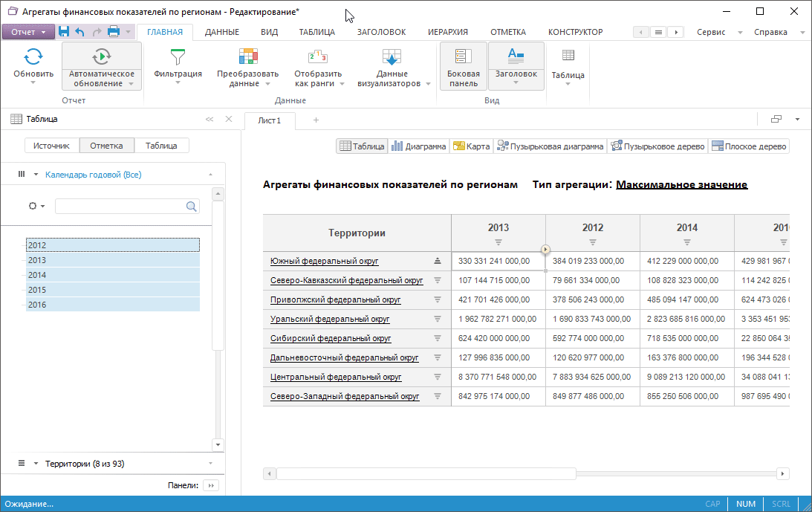Click the Print icon in quick access toolbar
812x512 pixels.
click(114, 32)
